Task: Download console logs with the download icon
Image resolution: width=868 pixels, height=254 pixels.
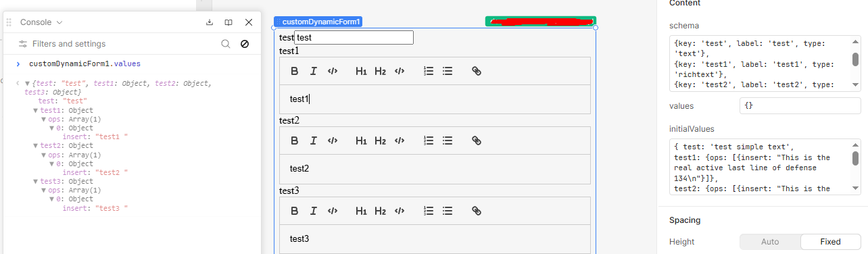Action: pyautogui.click(x=210, y=22)
